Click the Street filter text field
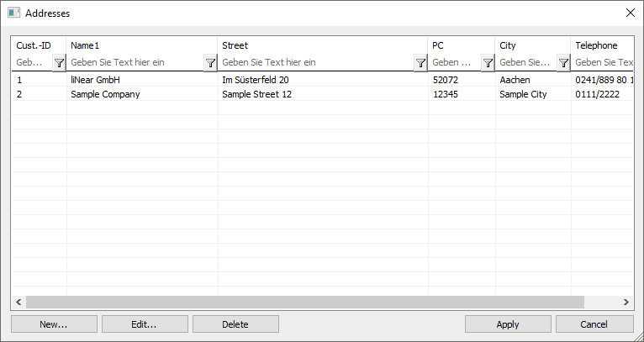The height and width of the screenshot is (342, 644). coord(317,62)
